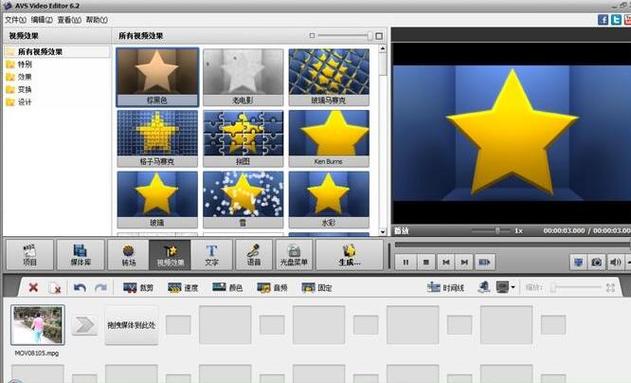Go to next frame
The width and height of the screenshot is (631, 383).
464,262
